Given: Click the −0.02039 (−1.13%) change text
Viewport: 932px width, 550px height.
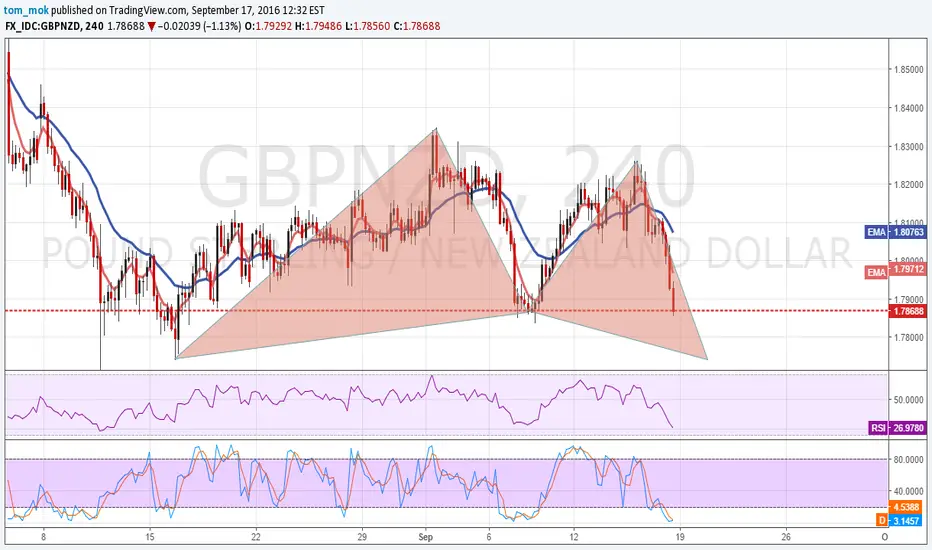Looking at the screenshot, I should pyautogui.click(x=200, y=26).
